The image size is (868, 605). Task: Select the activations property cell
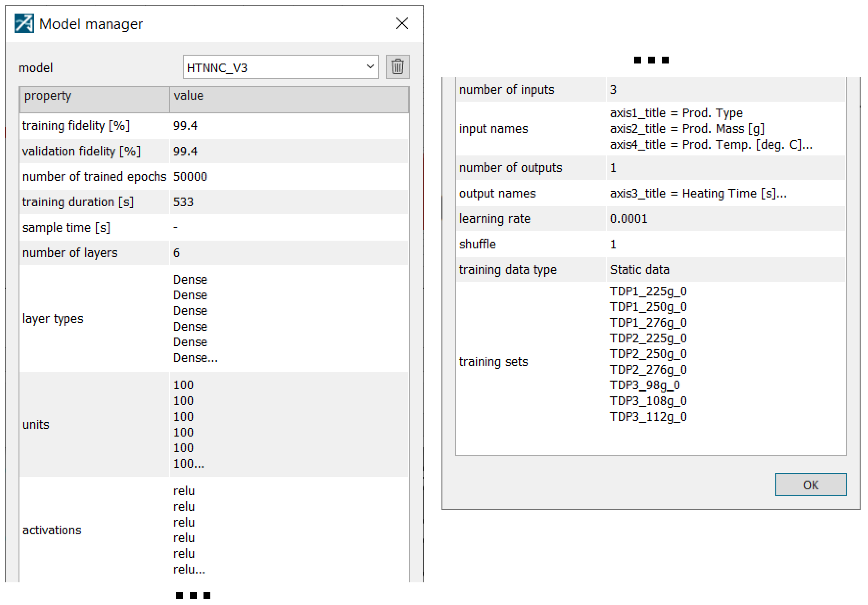click(52, 530)
